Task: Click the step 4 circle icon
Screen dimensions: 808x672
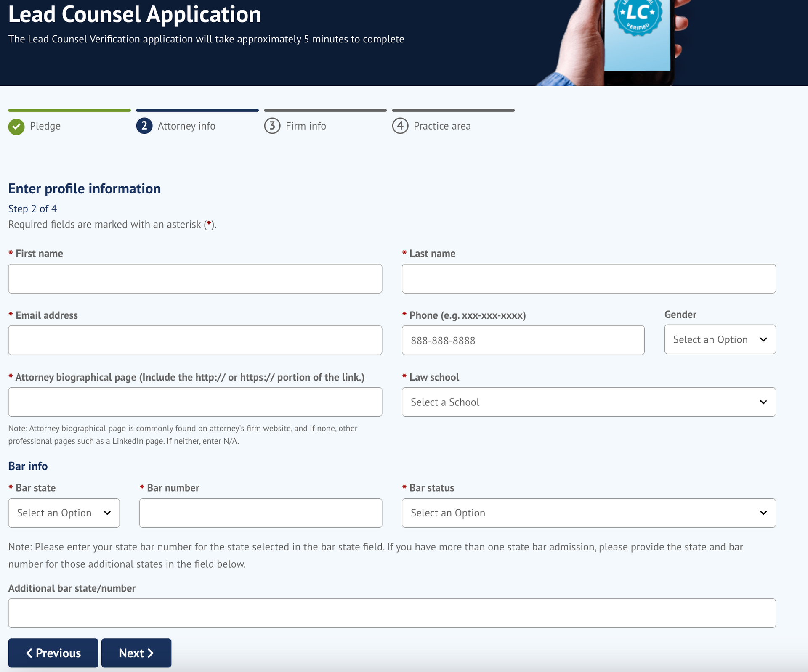Action: coord(400,126)
